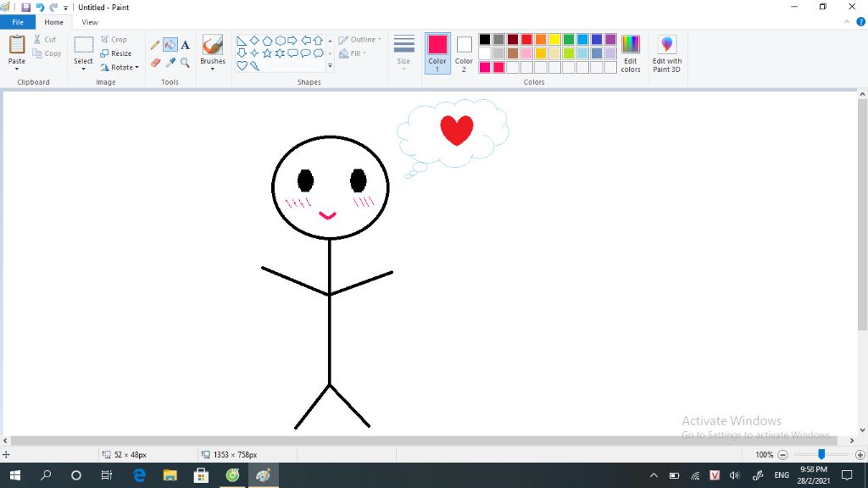
Task: Switch to the View tab
Action: 90,22
